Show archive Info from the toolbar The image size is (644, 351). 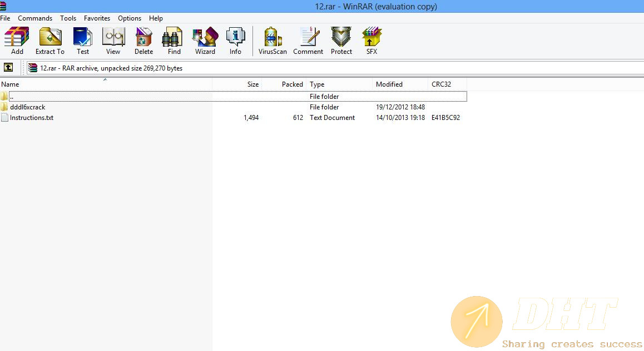(235, 41)
